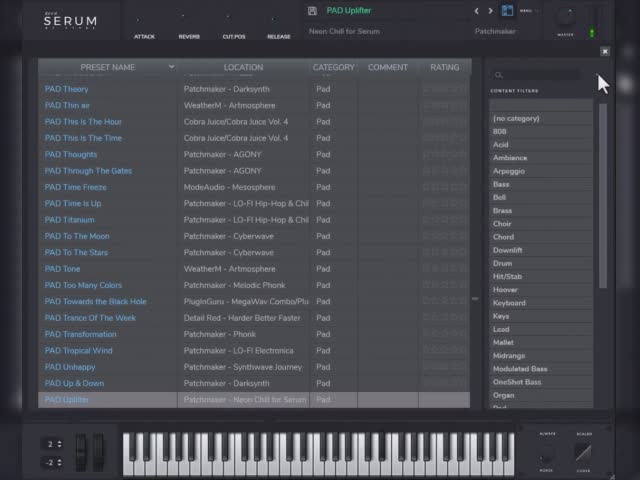Filter presets by Downlift category
The image size is (640, 480).
point(541,250)
